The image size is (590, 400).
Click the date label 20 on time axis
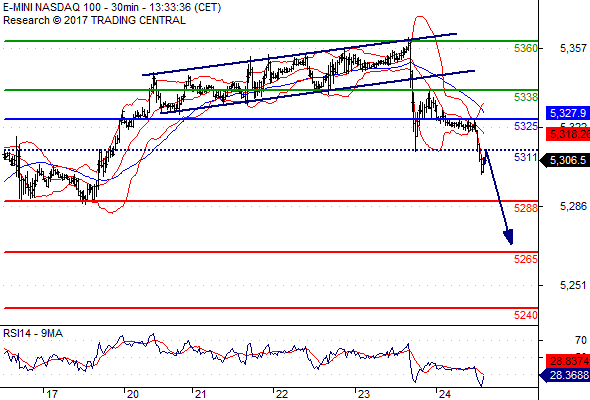132,394
